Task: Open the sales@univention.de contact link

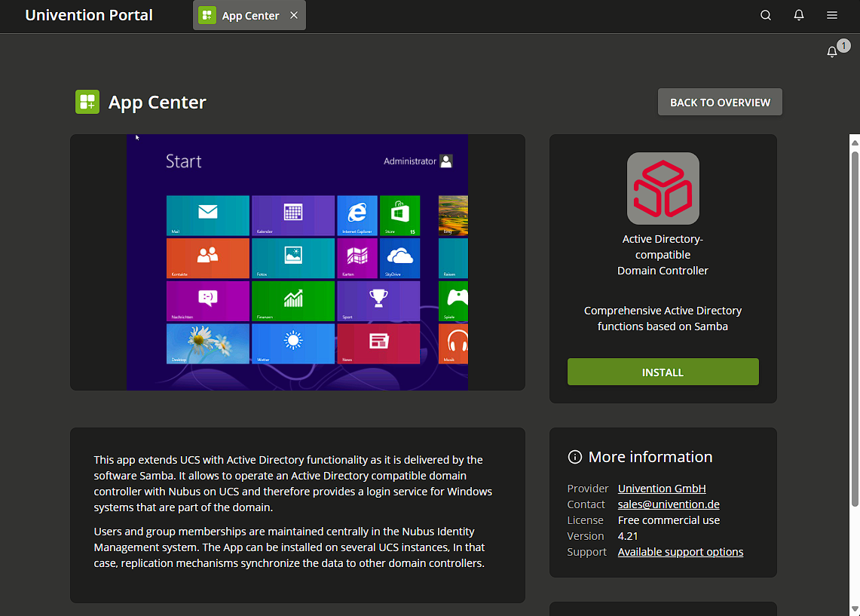Action: (669, 504)
